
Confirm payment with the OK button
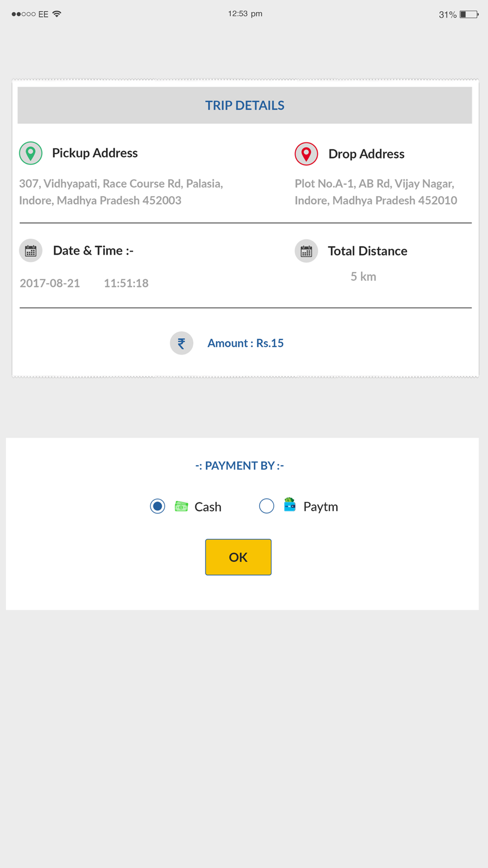(238, 557)
